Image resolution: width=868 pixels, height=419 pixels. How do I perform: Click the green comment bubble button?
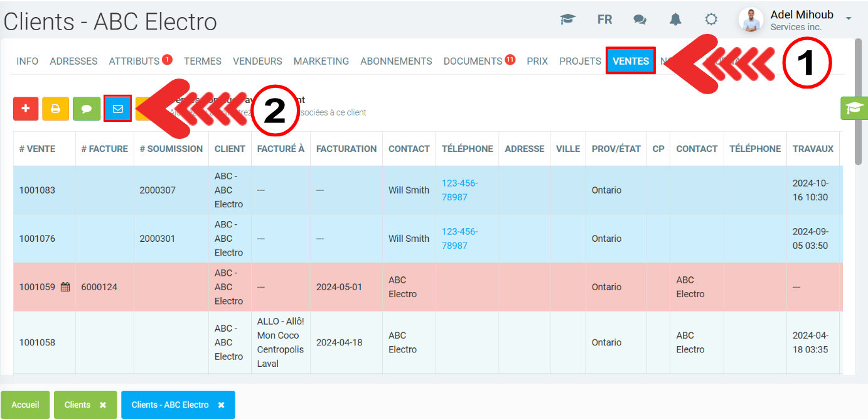tap(87, 109)
